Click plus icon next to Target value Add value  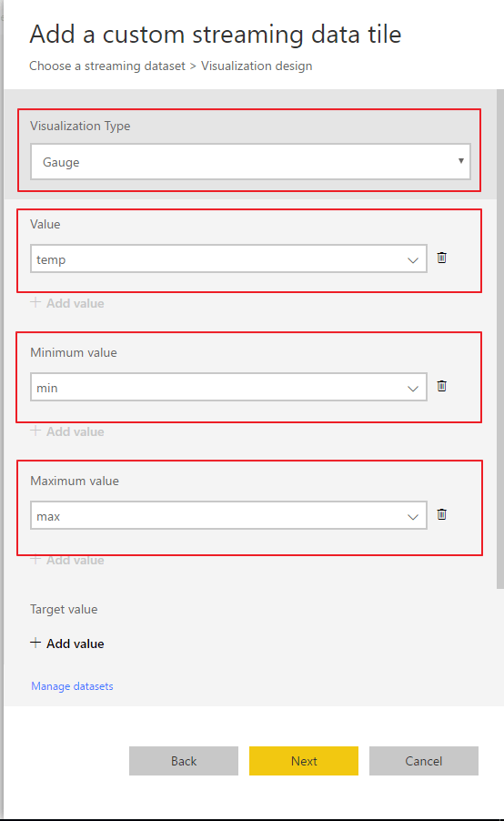[x=35, y=643]
